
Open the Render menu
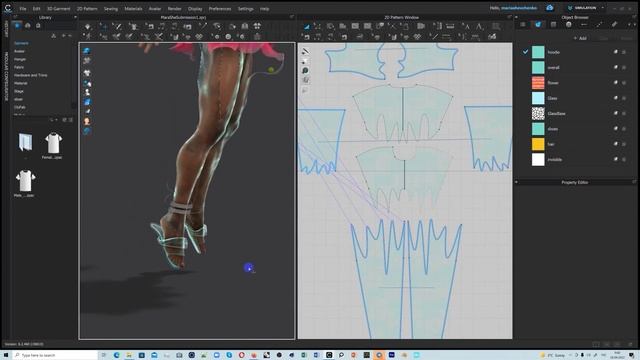pos(174,9)
